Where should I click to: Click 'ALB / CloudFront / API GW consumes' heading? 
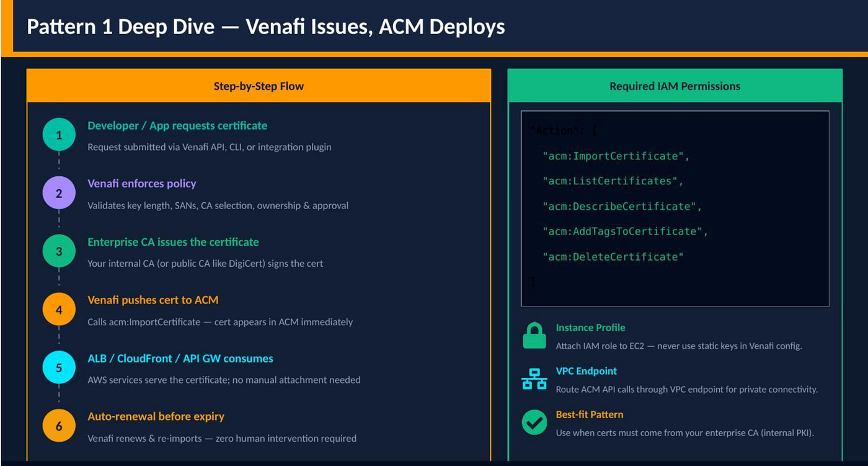180,359
